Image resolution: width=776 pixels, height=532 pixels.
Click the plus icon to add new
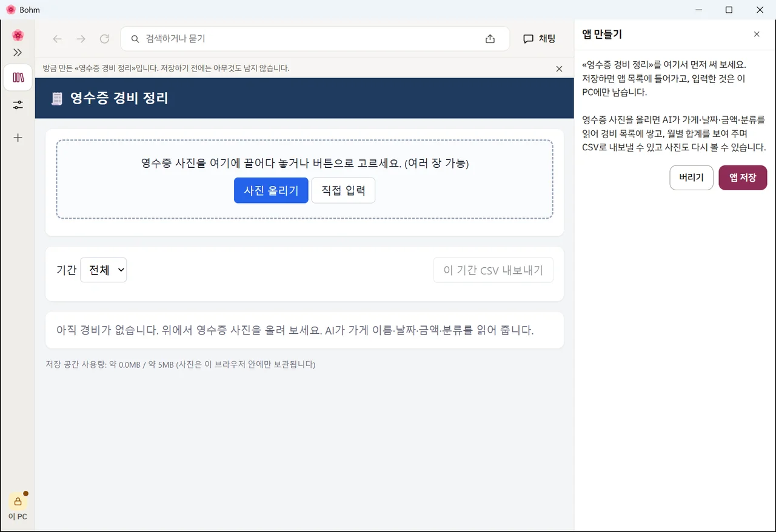18,138
